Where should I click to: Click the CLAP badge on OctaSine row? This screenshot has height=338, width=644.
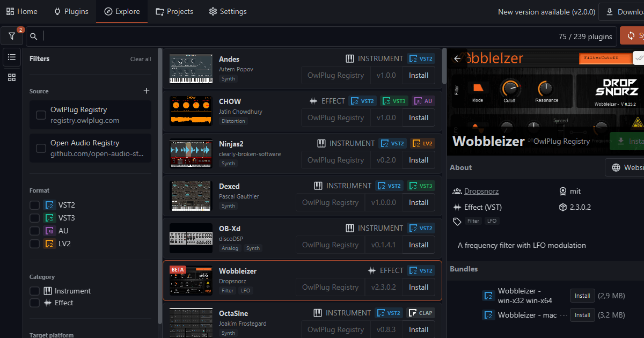coord(420,313)
